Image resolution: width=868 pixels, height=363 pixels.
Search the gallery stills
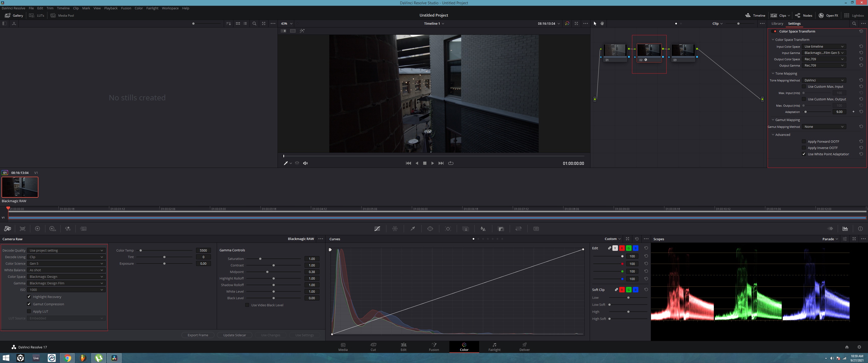[254, 24]
